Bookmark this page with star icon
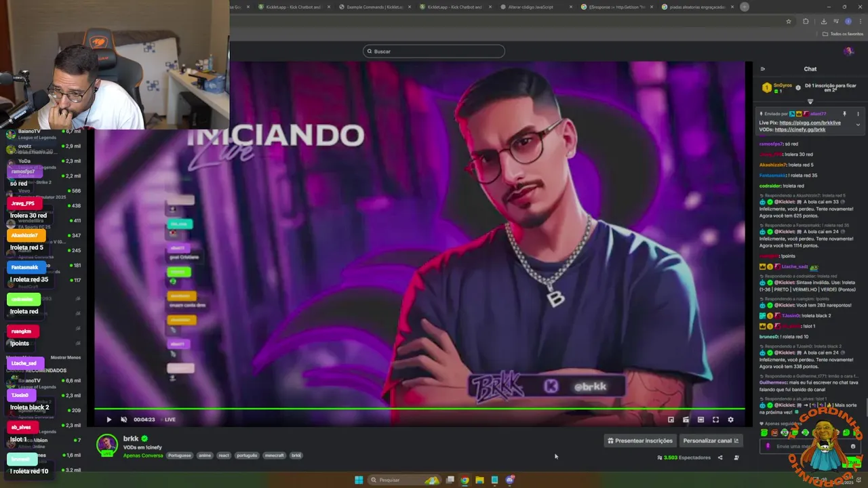This screenshot has width=868, height=488. point(789,21)
